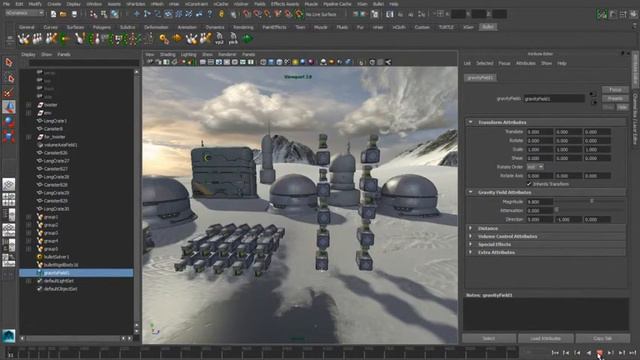Expand the Special Effects section

pos(471,244)
